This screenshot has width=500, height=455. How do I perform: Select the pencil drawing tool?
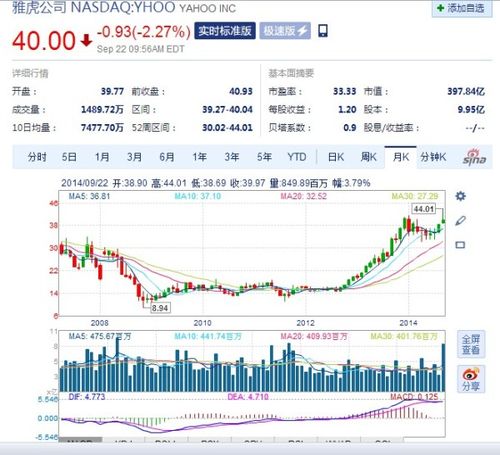pos(460,220)
